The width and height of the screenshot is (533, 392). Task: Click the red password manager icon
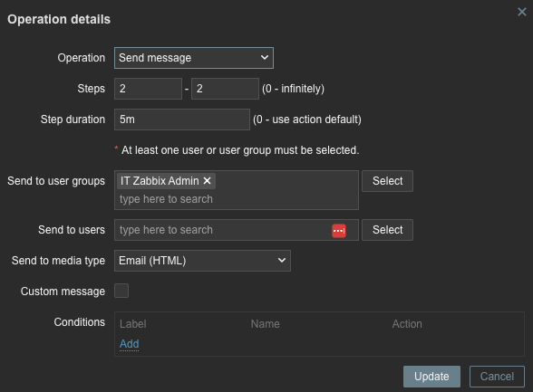tap(339, 231)
